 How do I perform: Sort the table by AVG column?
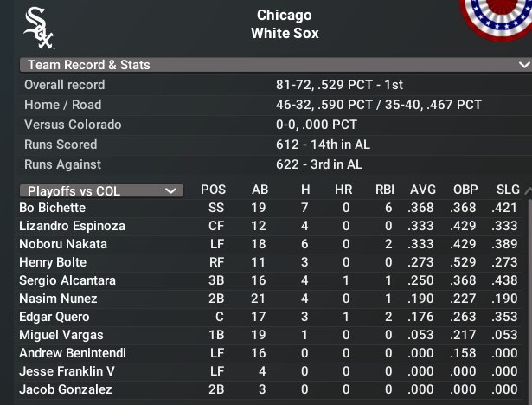click(422, 190)
